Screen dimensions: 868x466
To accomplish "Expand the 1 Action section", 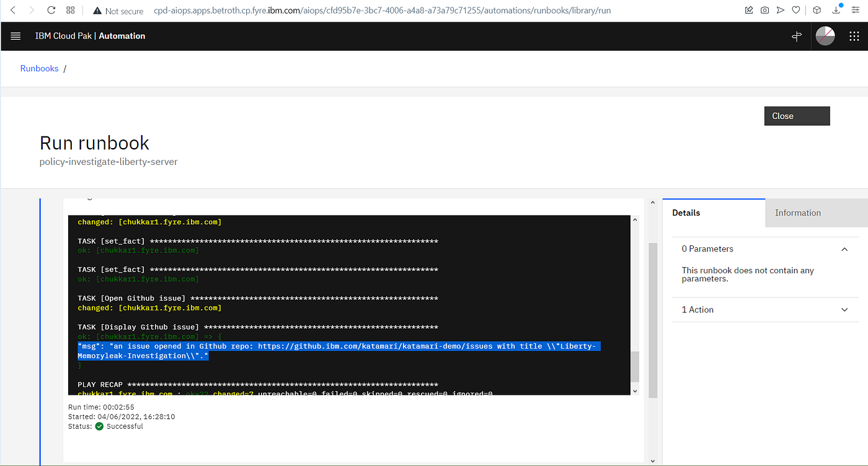I will coord(844,310).
